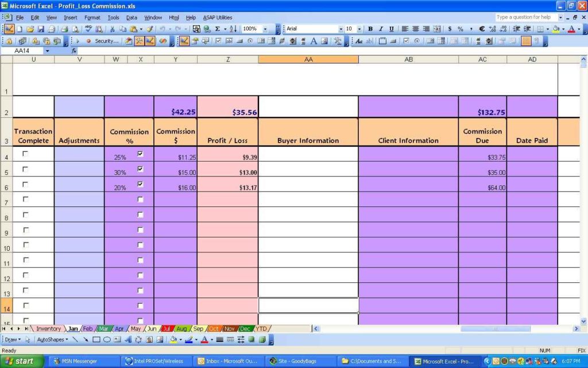Check Transaction Complete box in row 4
The height and width of the screenshot is (368, 588).
click(25, 154)
